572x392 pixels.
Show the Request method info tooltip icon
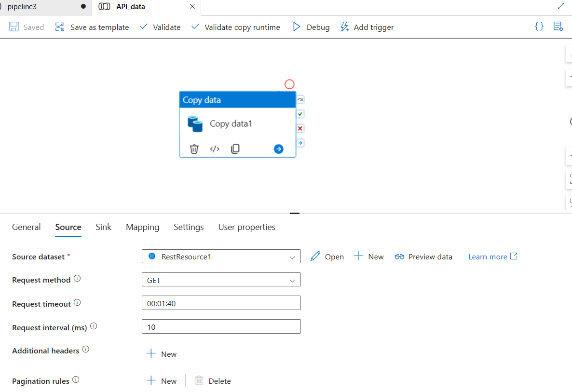pyautogui.click(x=77, y=279)
